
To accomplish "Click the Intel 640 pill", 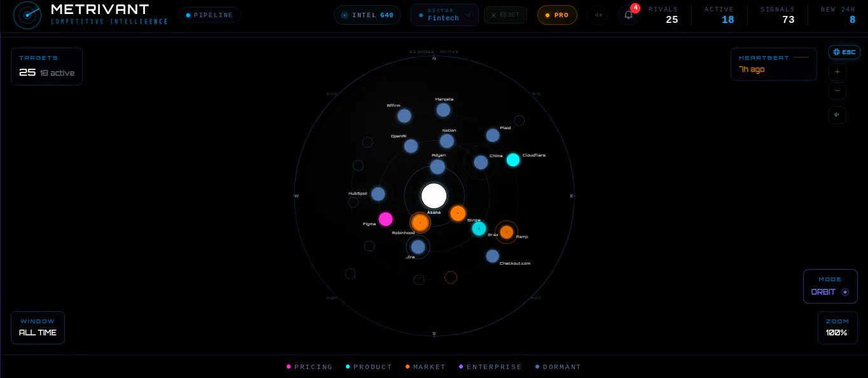I will (x=367, y=15).
